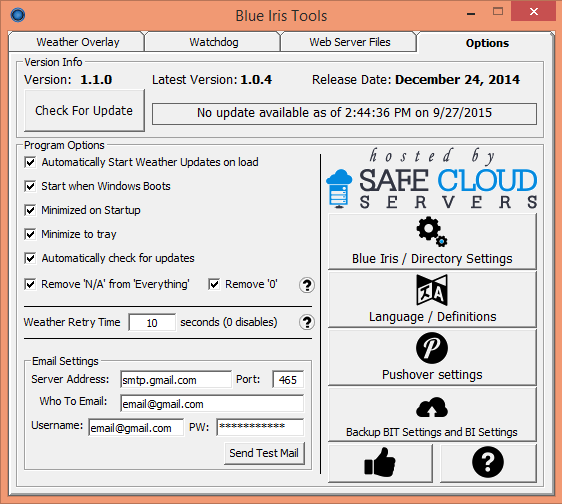Click the Weather Retry Time seconds field
This screenshot has width=562, height=504.
coord(152,323)
